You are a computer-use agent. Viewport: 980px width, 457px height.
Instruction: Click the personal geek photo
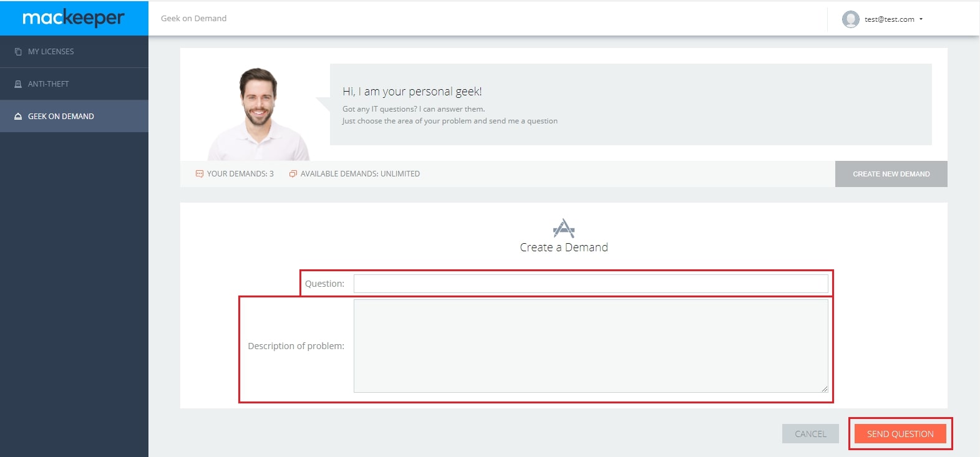pos(259,114)
